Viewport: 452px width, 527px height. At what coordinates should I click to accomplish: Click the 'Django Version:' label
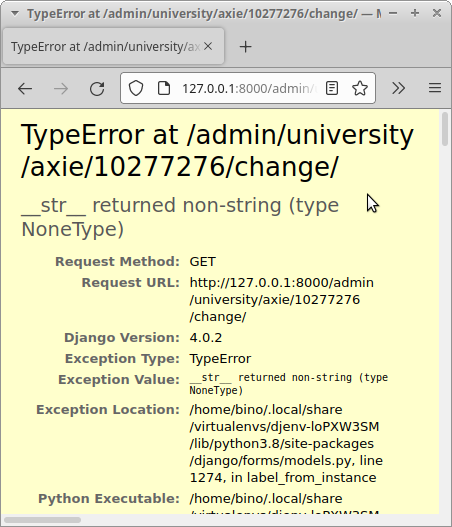(122, 338)
